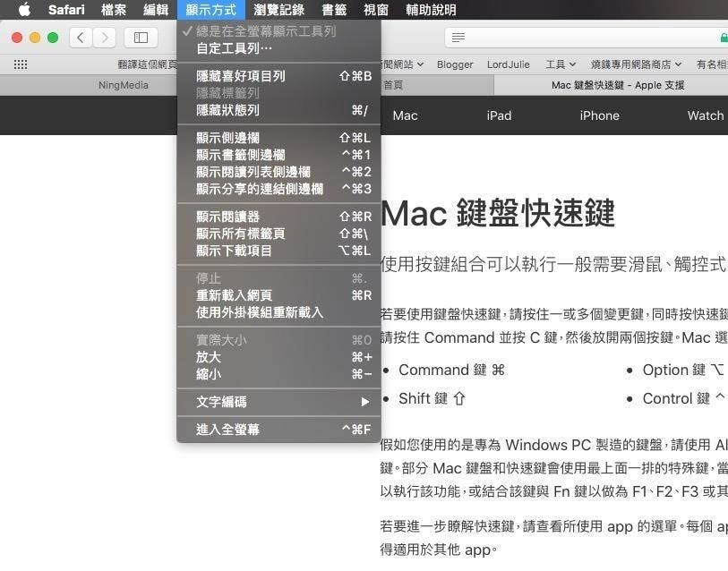Image resolution: width=728 pixels, height=571 pixels.
Task: Open the 檔案 menu
Action: (114, 10)
